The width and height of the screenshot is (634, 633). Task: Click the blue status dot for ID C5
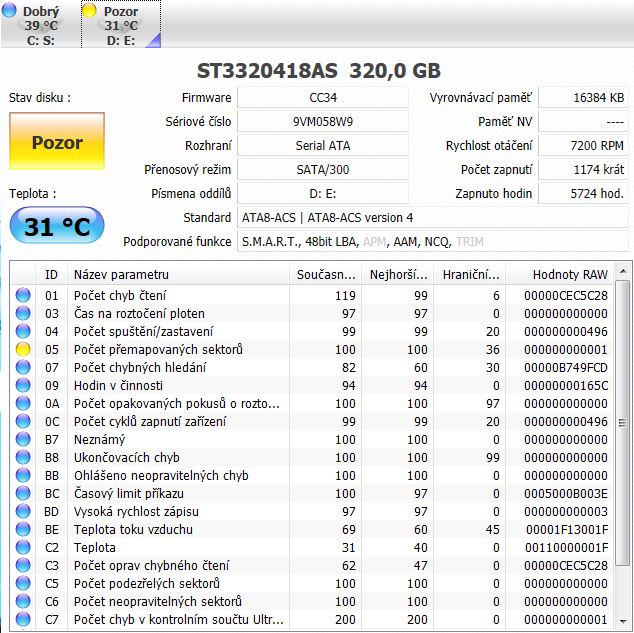23,583
